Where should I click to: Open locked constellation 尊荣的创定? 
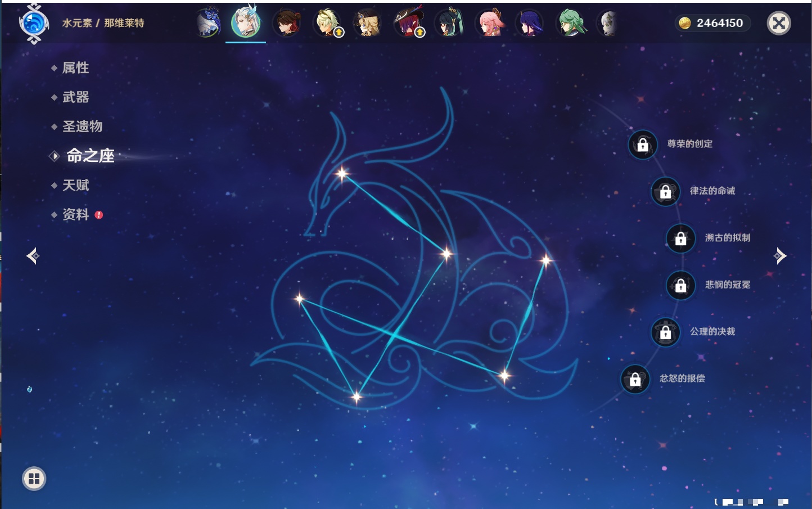pos(643,145)
